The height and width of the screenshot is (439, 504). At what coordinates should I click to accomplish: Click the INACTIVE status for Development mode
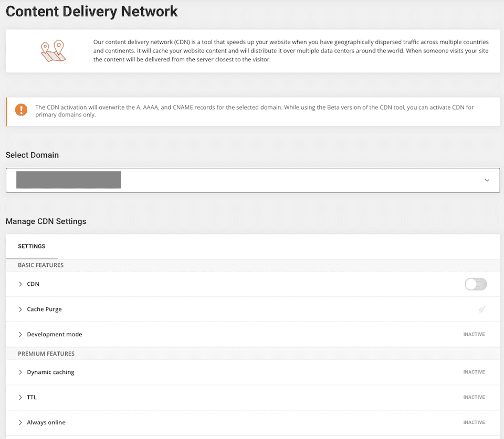coord(474,334)
